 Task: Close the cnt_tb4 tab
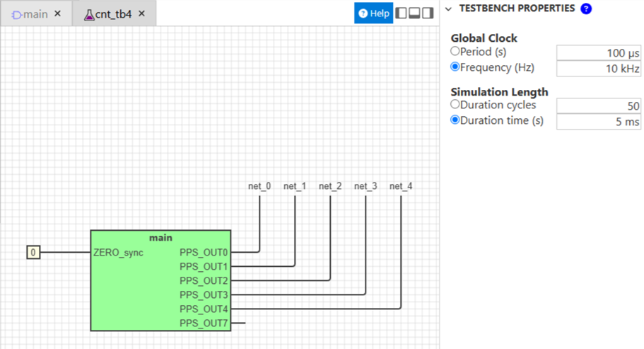click(x=141, y=13)
